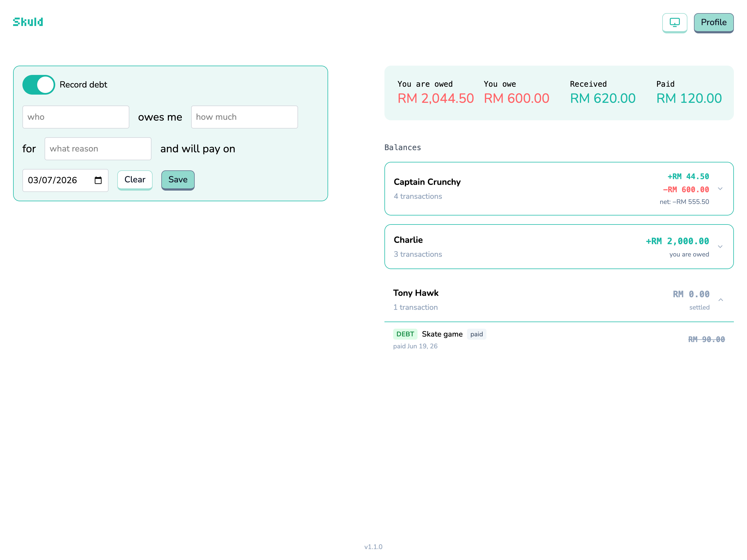Click the Skuld logo
This screenshot has height=560, width=747.
pos(28,22)
